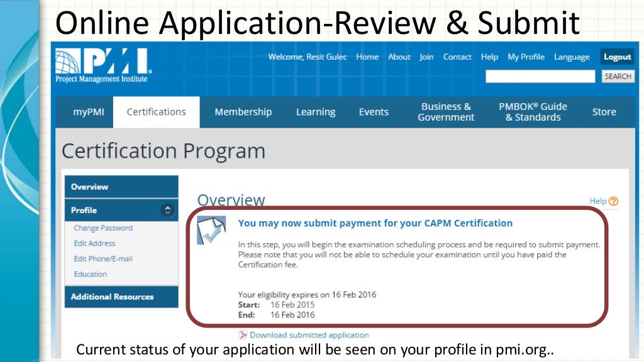
Task: Open the myPMI tab
Action: pyautogui.click(x=88, y=112)
